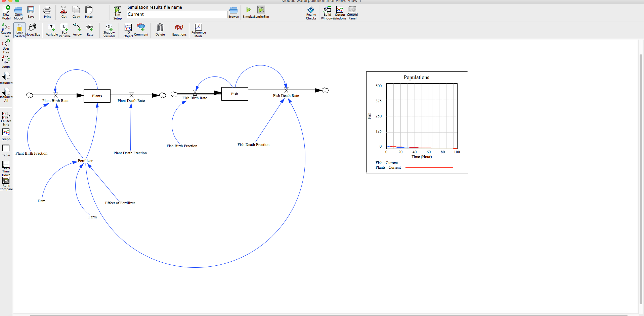The width and height of the screenshot is (644, 316).
Task: Click the New Model icon
Action: pos(6,12)
